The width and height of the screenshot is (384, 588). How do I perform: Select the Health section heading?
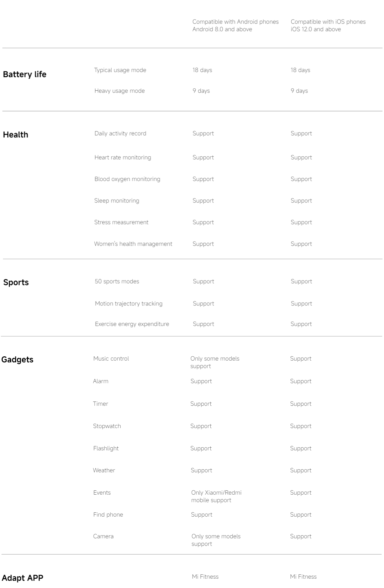[x=16, y=135]
